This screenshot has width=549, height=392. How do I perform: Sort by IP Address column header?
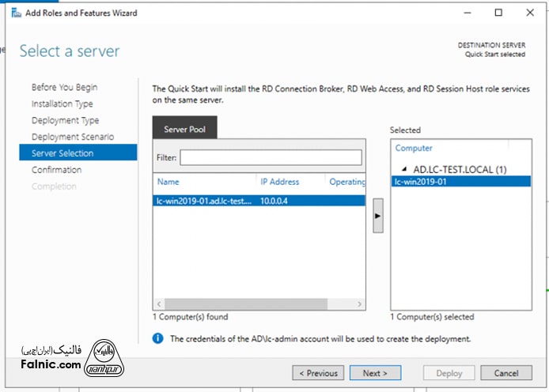(x=279, y=182)
